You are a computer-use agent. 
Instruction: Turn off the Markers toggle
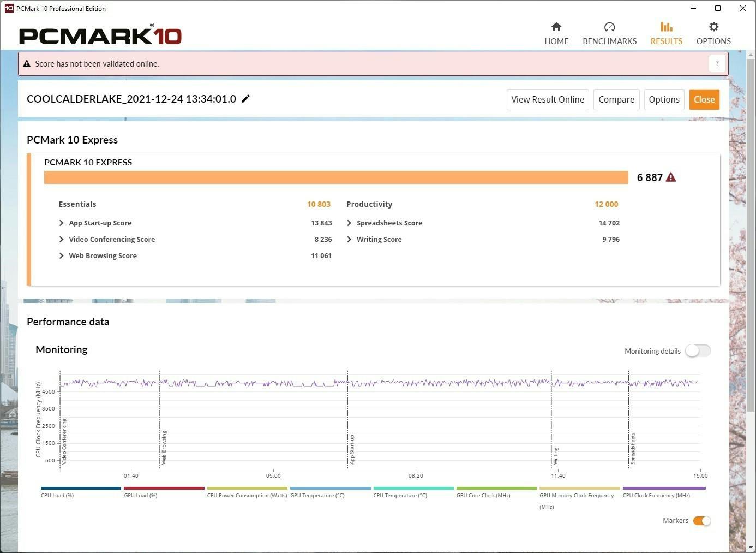701,521
